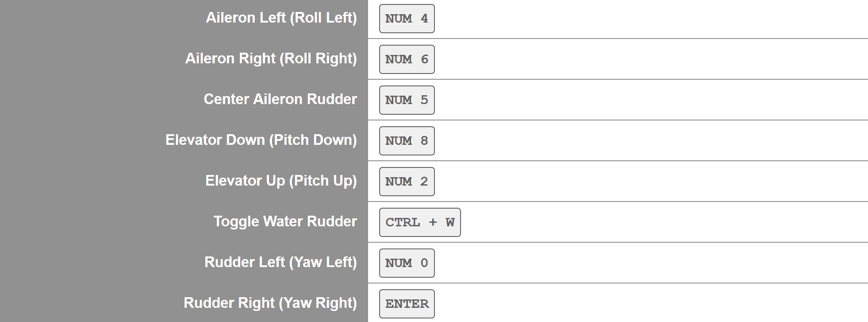Click blank cell area right of NUM 0
This screenshot has width=868, height=322.
coord(641,263)
